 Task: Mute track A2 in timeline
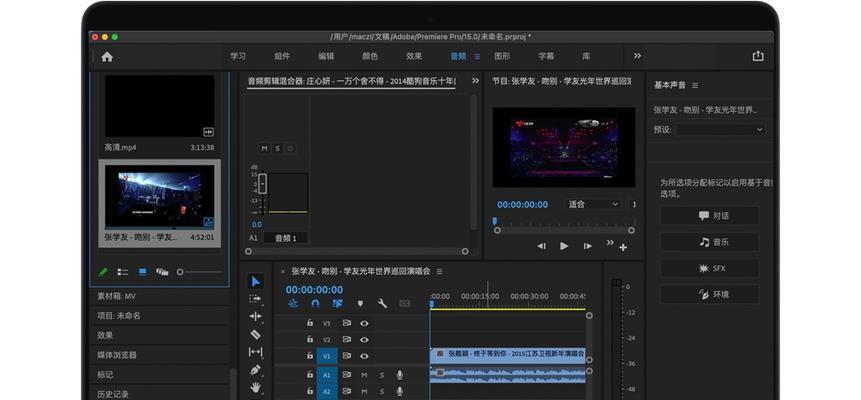pyautogui.click(x=364, y=391)
